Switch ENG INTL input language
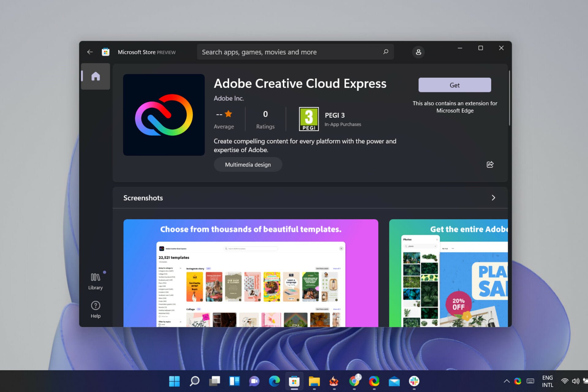Screen dimensions: 588x392 (548, 381)
